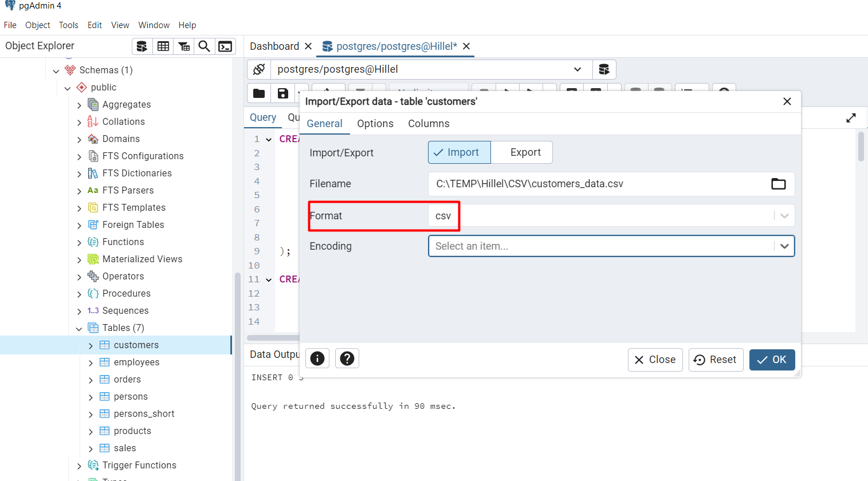The width and height of the screenshot is (868, 481).
Task: Close the Import/Export data dialog with X
Action: click(x=787, y=101)
